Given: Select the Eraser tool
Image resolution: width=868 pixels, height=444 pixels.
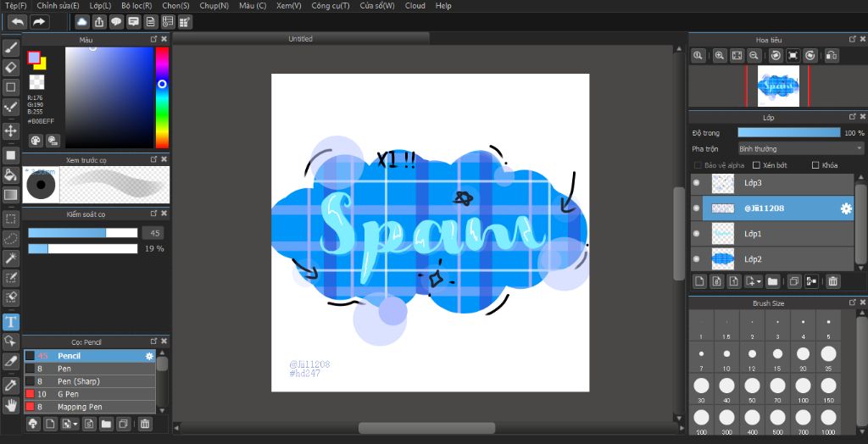Looking at the screenshot, I should pyautogui.click(x=11, y=68).
